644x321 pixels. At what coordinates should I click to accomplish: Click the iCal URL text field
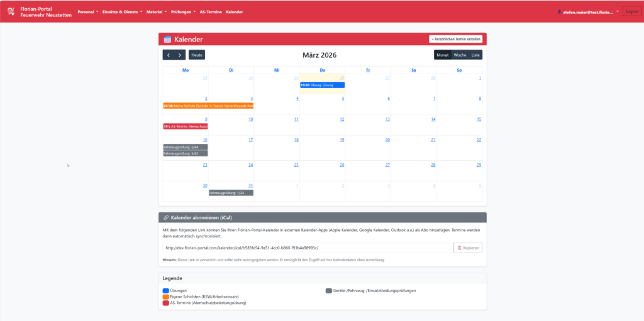[308, 248]
